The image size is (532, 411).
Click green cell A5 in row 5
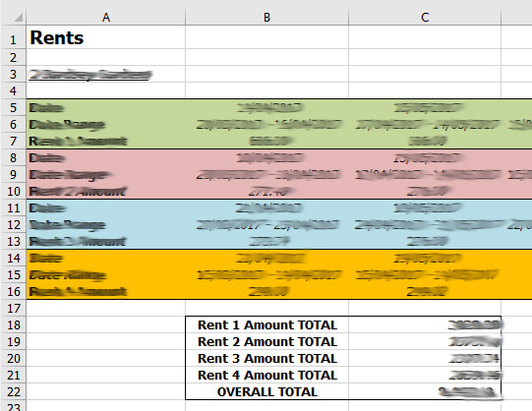[106, 108]
